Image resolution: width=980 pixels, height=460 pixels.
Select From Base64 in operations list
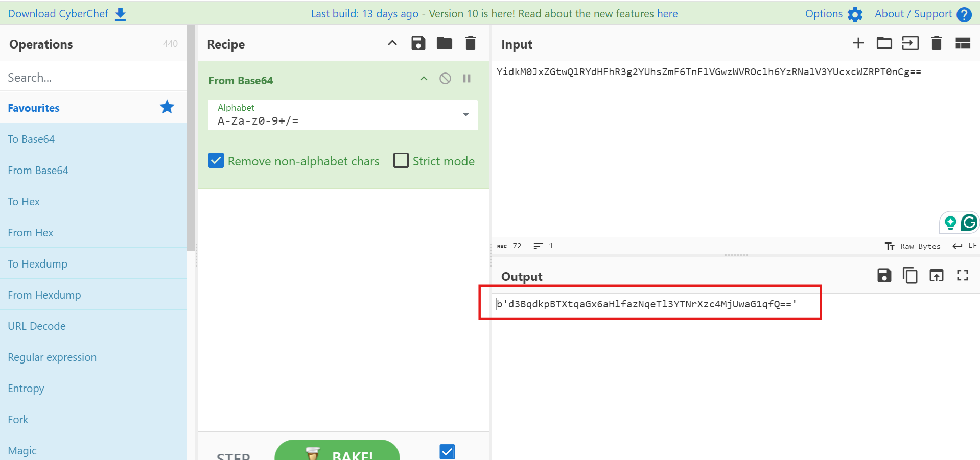(94, 170)
